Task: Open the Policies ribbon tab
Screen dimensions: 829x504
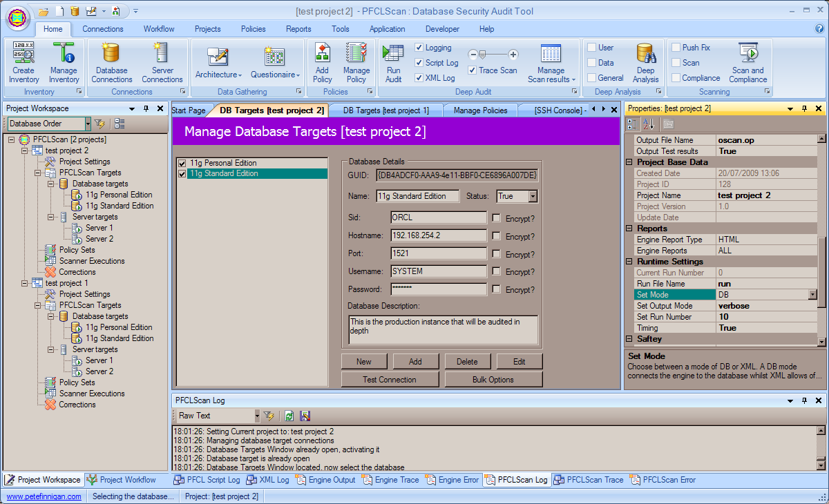Action: point(254,29)
